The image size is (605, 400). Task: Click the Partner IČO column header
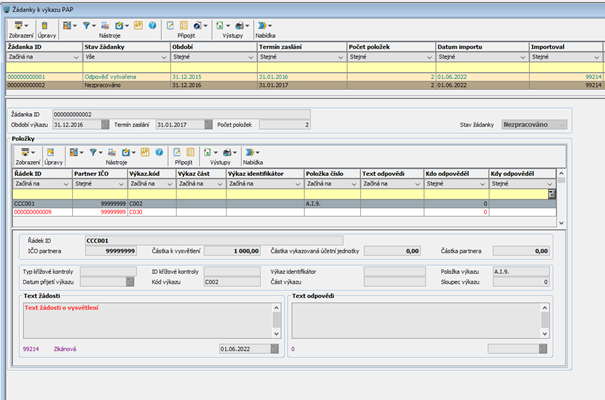point(93,172)
